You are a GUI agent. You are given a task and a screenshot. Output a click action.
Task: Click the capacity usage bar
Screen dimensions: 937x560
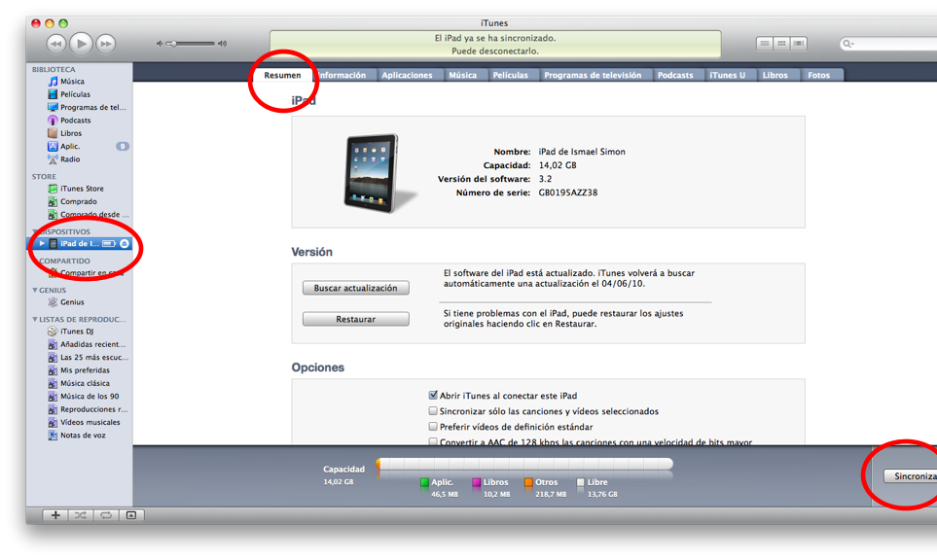[x=524, y=464]
